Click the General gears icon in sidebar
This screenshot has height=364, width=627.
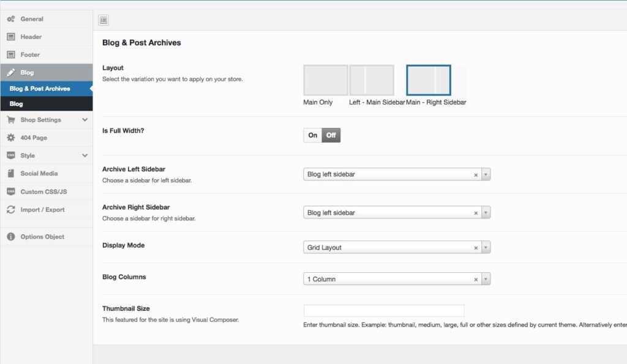pyautogui.click(x=11, y=19)
